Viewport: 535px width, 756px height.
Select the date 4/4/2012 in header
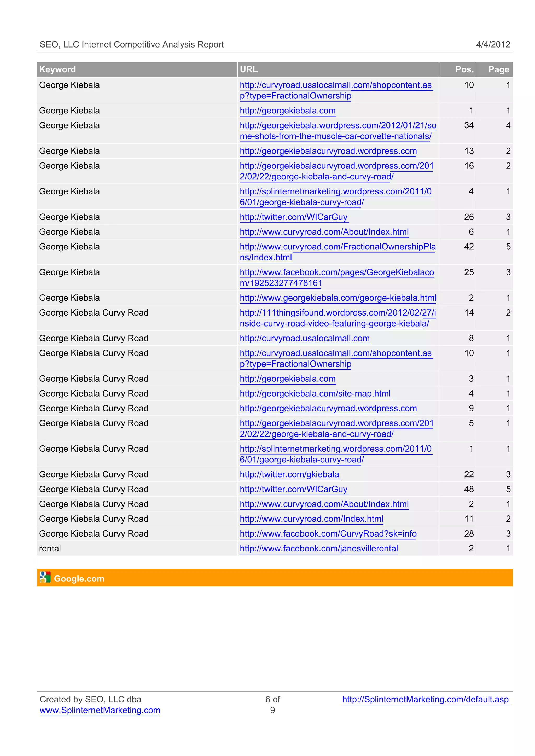pos(493,44)
